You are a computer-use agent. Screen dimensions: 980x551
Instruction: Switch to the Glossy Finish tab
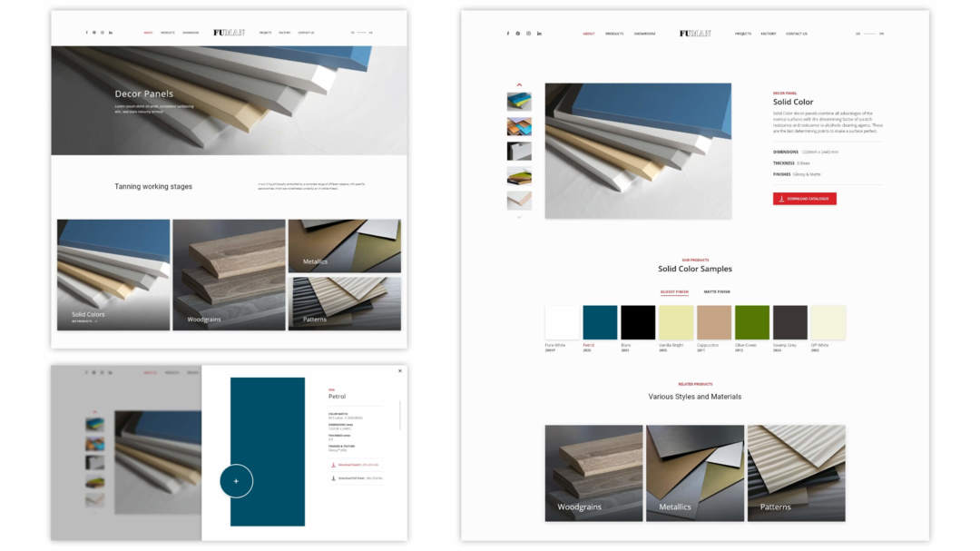674,292
